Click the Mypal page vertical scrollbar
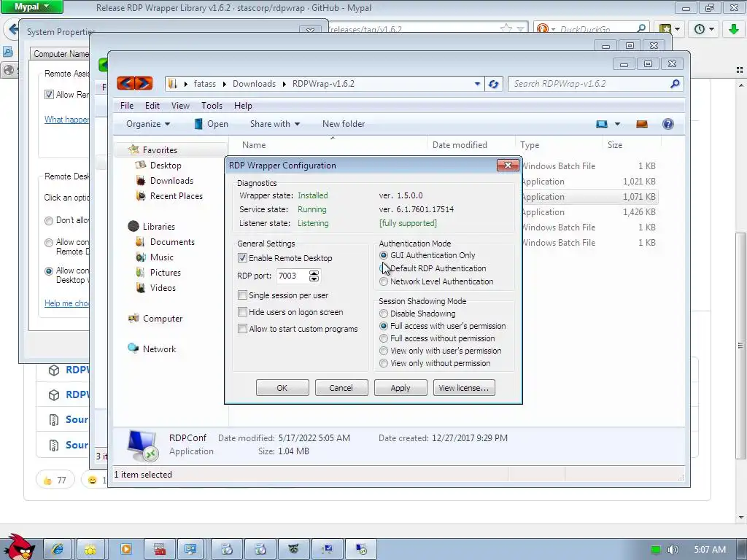The width and height of the screenshot is (747, 560). pos(740,345)
